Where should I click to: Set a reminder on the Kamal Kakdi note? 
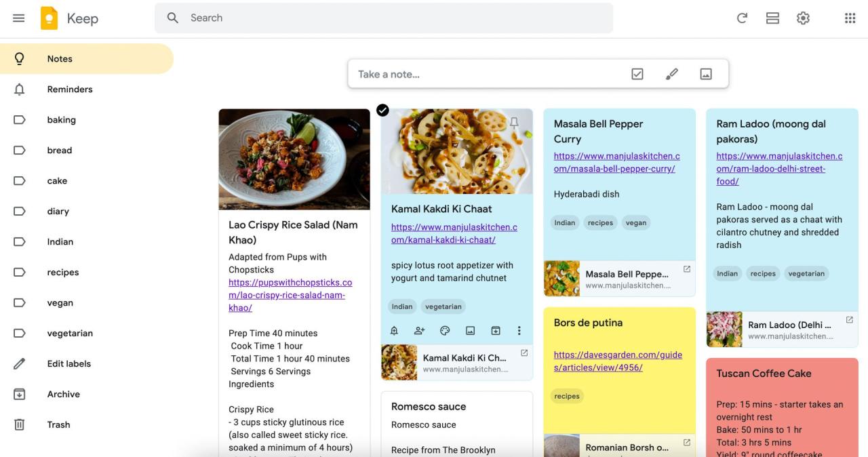(393, 330)
